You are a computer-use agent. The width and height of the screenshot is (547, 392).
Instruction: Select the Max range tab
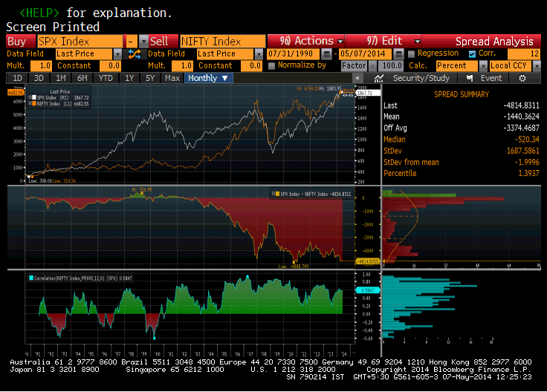[172, 78]
